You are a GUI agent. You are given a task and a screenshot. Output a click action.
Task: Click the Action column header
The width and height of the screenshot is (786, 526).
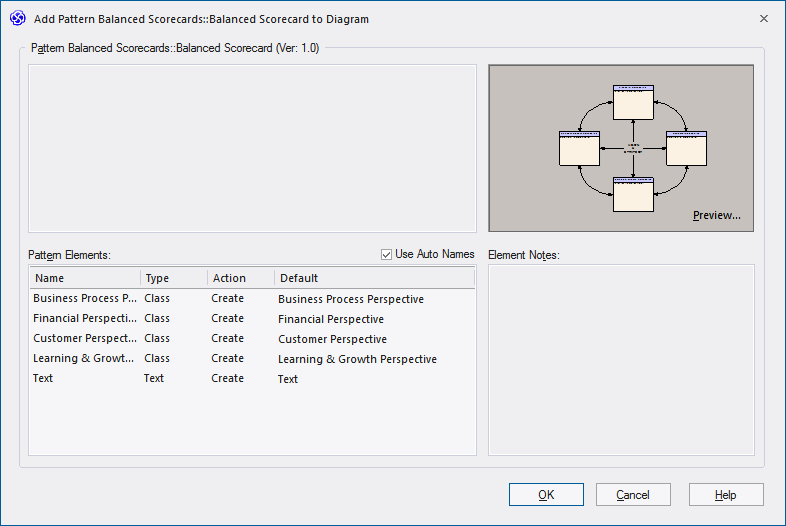[x=240, y=278]
